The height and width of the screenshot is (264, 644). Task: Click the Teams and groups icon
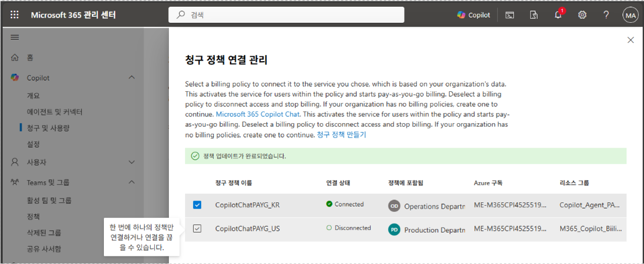pos(15,182)
